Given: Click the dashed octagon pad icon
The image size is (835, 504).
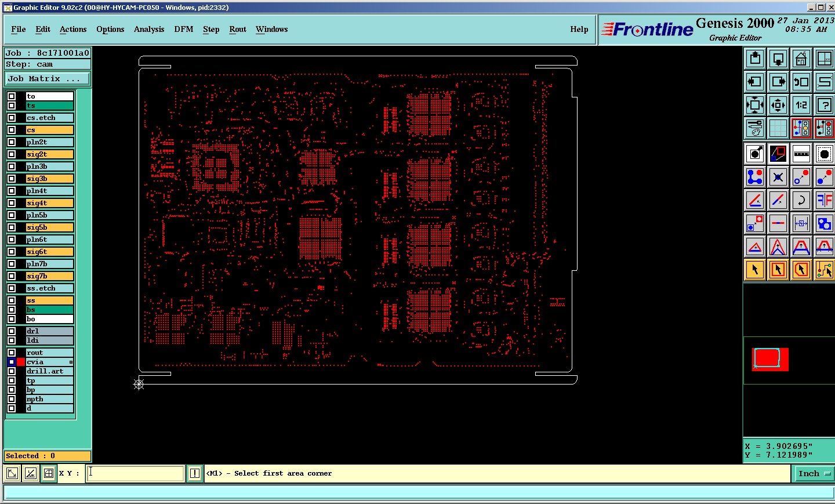Looking at the screenshot, I should click(824, 154).
